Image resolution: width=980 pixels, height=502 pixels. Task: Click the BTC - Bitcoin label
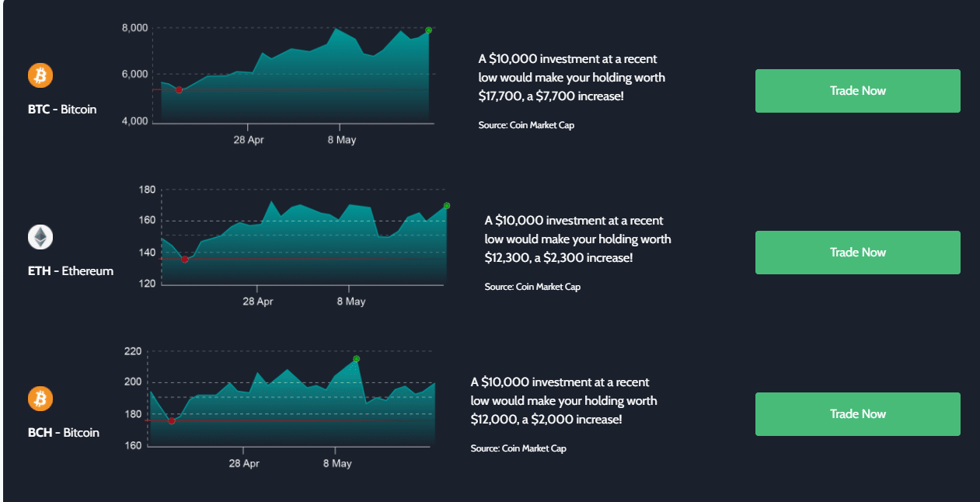tap(62, 110)
